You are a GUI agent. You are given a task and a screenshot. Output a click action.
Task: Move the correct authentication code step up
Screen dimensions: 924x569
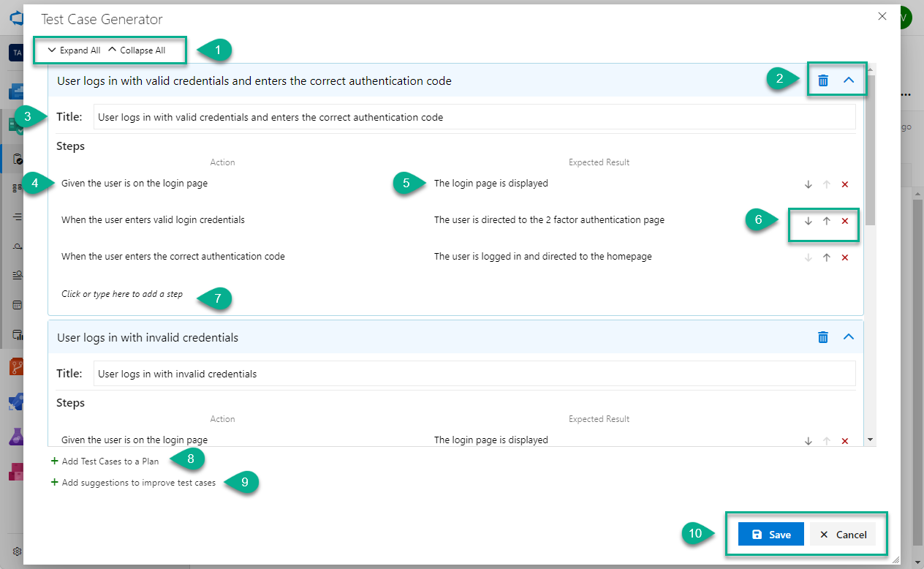coord(827,257)
